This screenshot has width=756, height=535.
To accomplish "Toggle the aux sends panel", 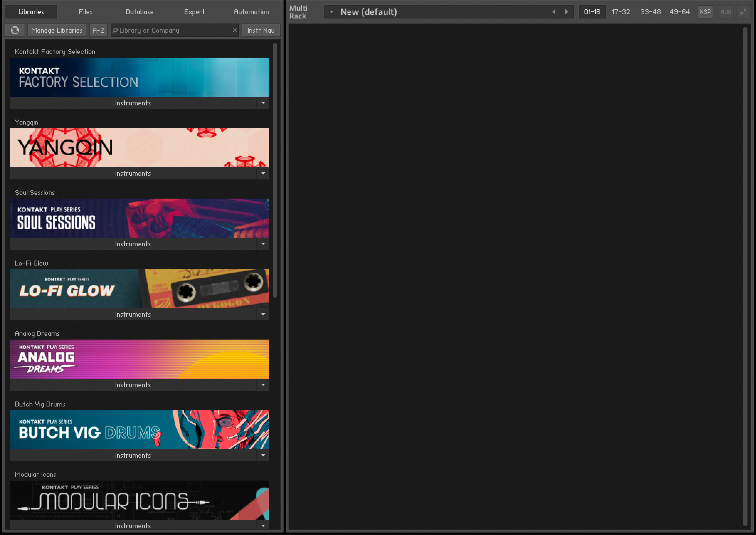I will [726, 12].
